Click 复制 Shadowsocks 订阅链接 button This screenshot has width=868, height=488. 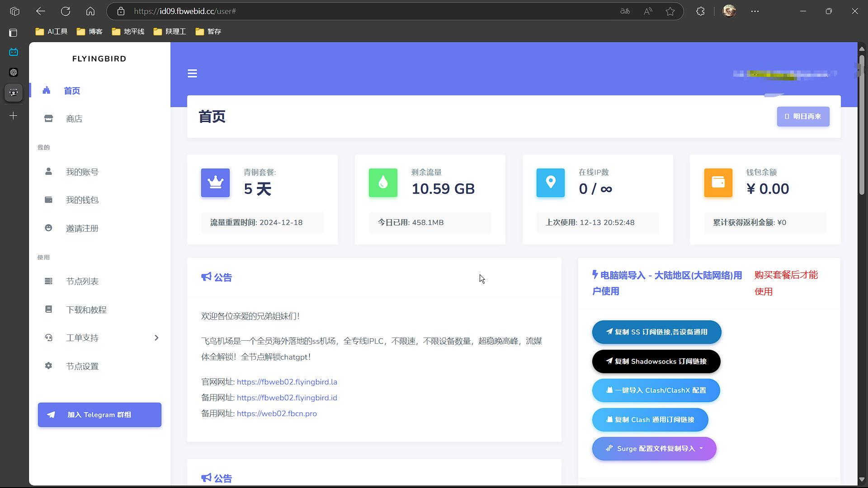[656, 361]
